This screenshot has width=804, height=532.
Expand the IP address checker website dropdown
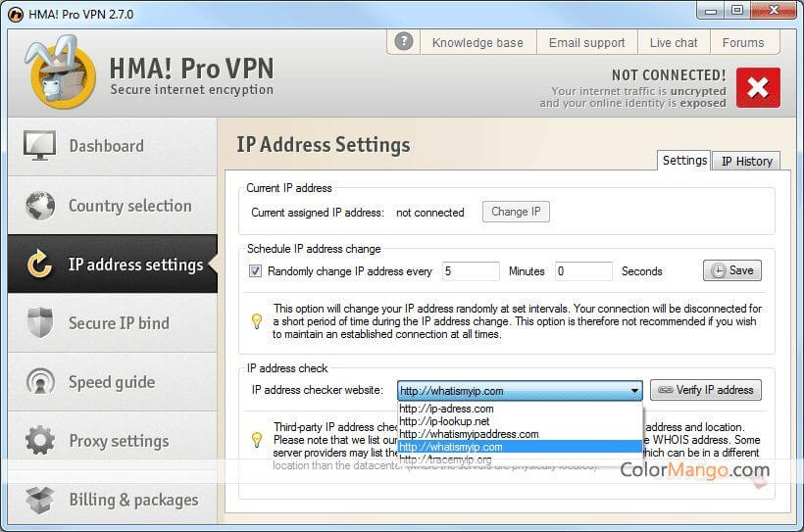click(x=634, y=391)
